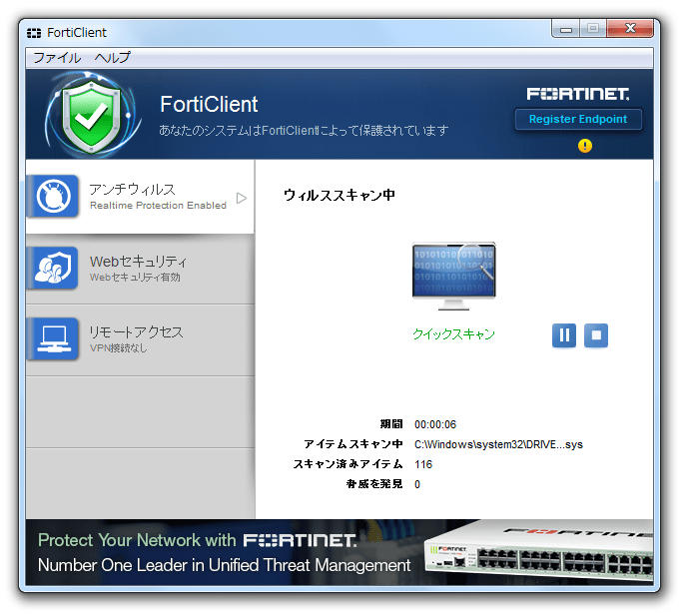The image size is (684, 616).
Task: Open the Webセキュリティ tab label
Action: (138, 262)
